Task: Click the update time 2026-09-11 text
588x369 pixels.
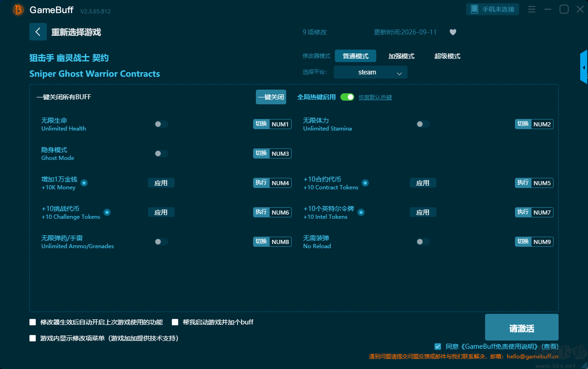Action: click(x=405, y=32)
